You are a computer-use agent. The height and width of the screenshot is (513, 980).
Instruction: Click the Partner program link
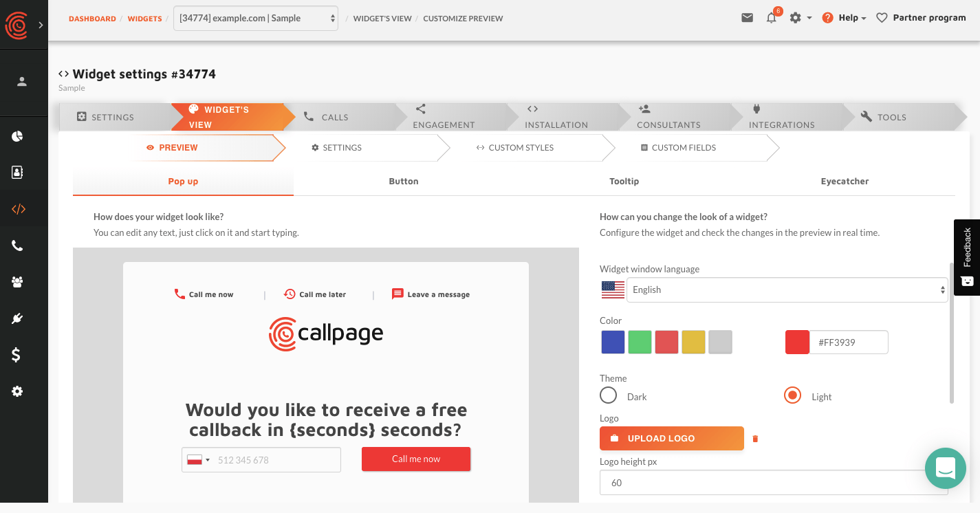coord(921,18)
